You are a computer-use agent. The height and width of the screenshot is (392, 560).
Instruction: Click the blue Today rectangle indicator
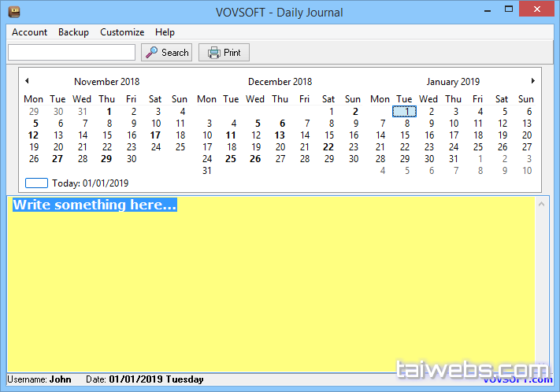(37, 183)
